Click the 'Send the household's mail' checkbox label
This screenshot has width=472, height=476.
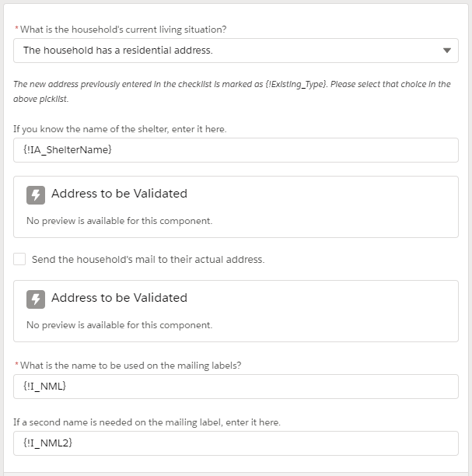(148, 260)
